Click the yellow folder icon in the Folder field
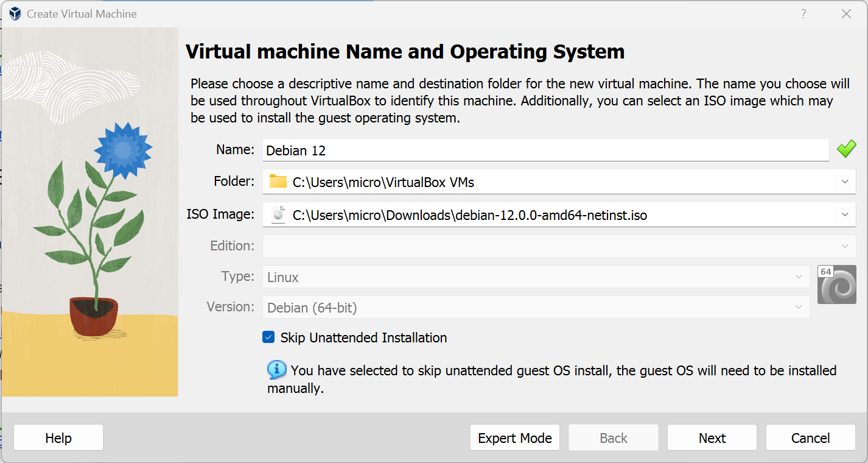 click(x=278, y=182)
